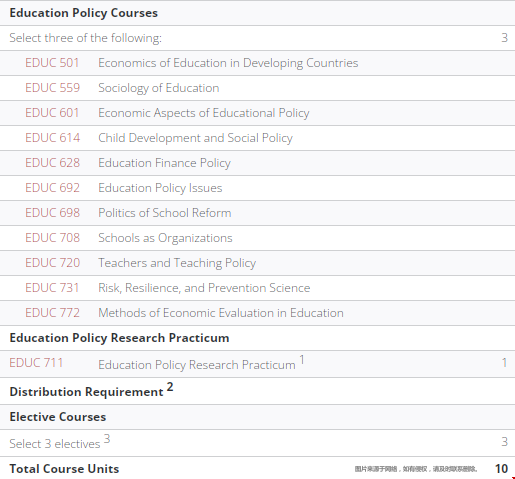
Task: Click the Economics of Education in Developing Countries title
Action: [x=228, y=63]
